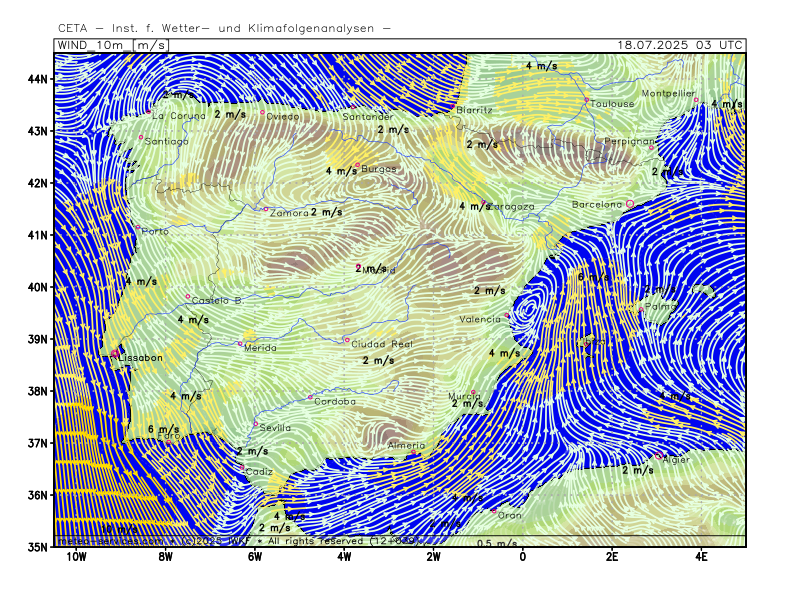Screen dimensions: 800x600
Task: Select the Castelo B. city label
Action: click(218, 301)
